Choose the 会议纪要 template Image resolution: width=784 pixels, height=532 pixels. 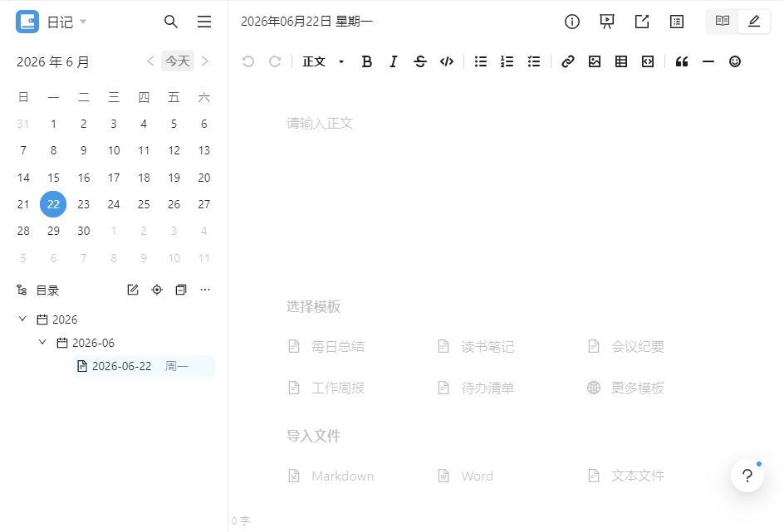click(x=625, y=346)
